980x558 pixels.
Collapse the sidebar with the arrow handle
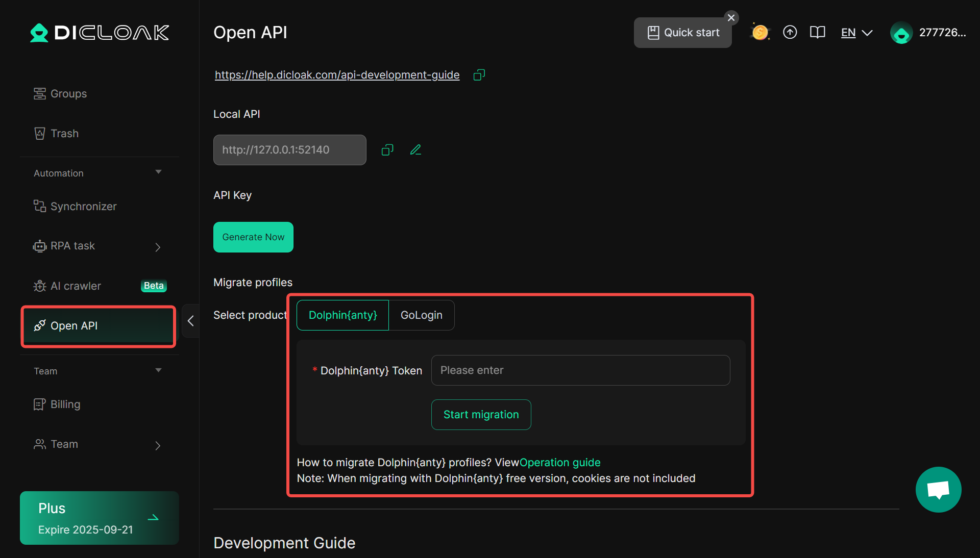[x=190, y=321]
